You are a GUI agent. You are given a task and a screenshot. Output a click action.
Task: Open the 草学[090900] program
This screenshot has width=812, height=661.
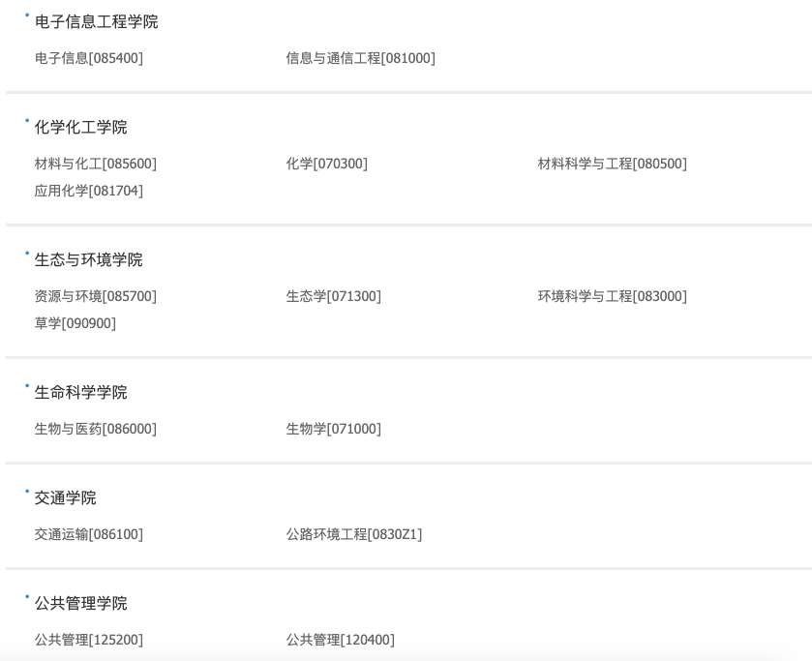point(75,323)
